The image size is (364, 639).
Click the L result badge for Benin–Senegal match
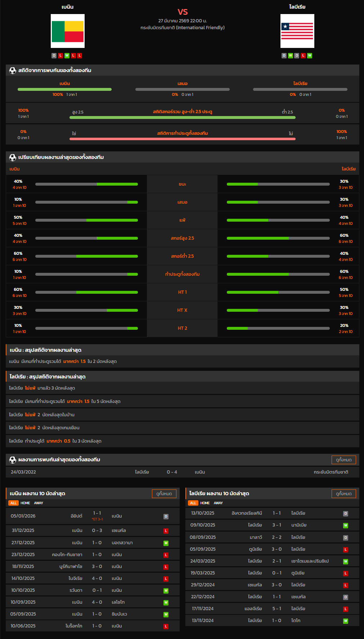166,531
